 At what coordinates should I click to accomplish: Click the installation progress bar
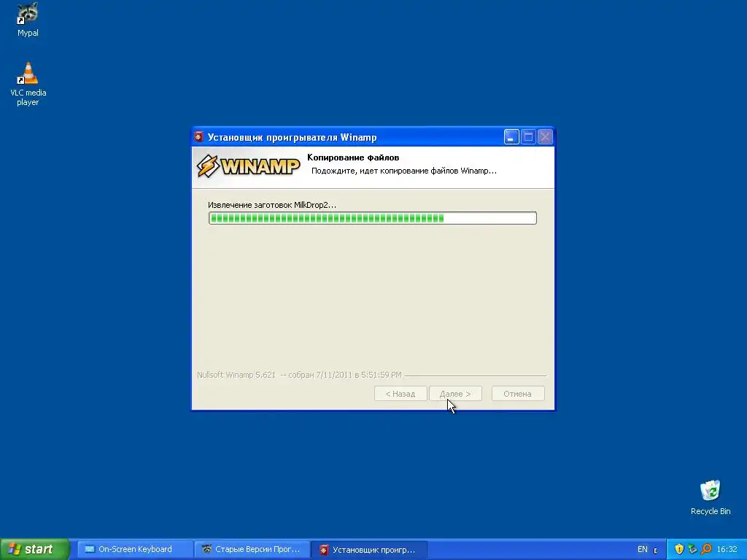373,218
